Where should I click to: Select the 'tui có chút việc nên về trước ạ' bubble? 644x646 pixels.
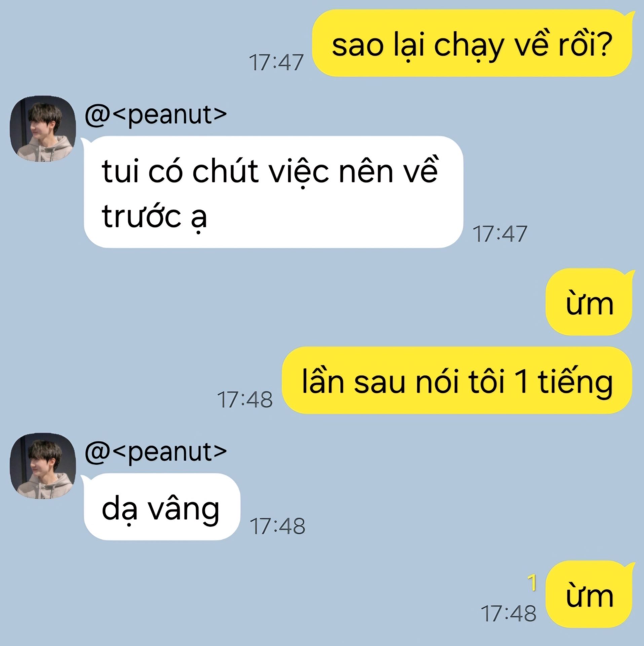click(x=273, y=192)
